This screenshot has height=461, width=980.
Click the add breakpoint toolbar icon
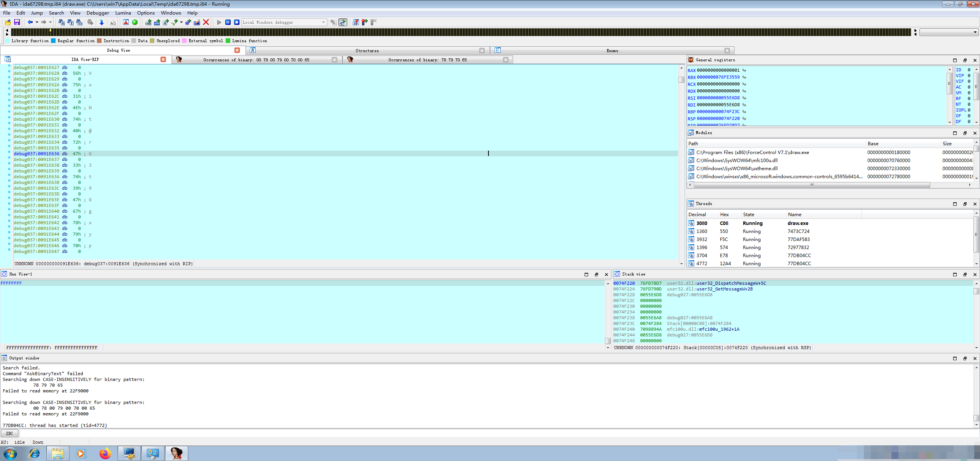(365, 22)
